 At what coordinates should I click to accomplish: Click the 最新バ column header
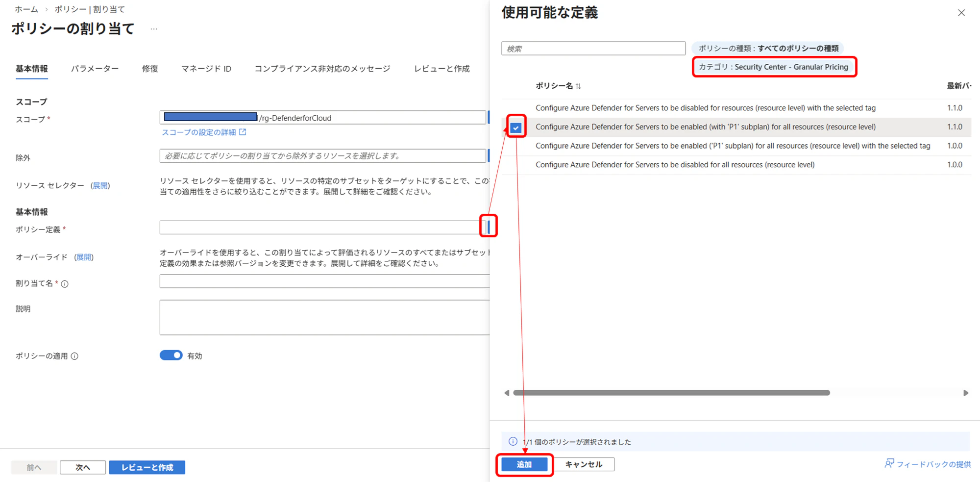tap(959, 86)
